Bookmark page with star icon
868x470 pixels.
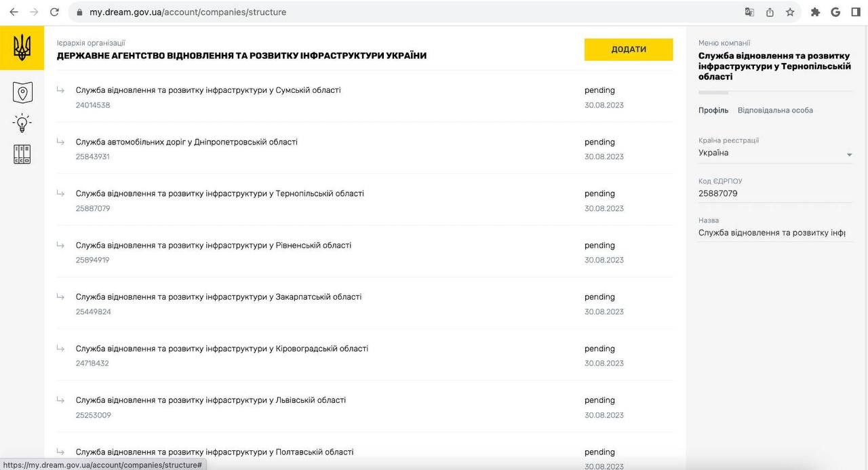click(790, 12)
